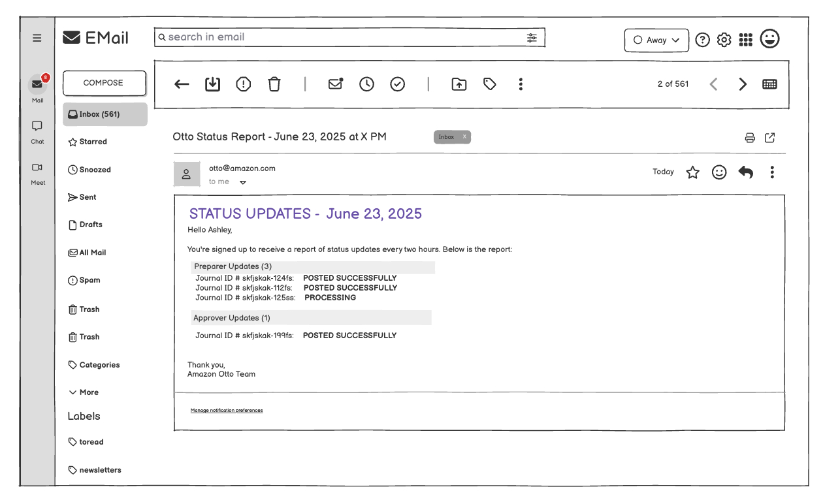
Task: Open the Away status dropdown
Action: pyautogui.click(x=656, y=40)
